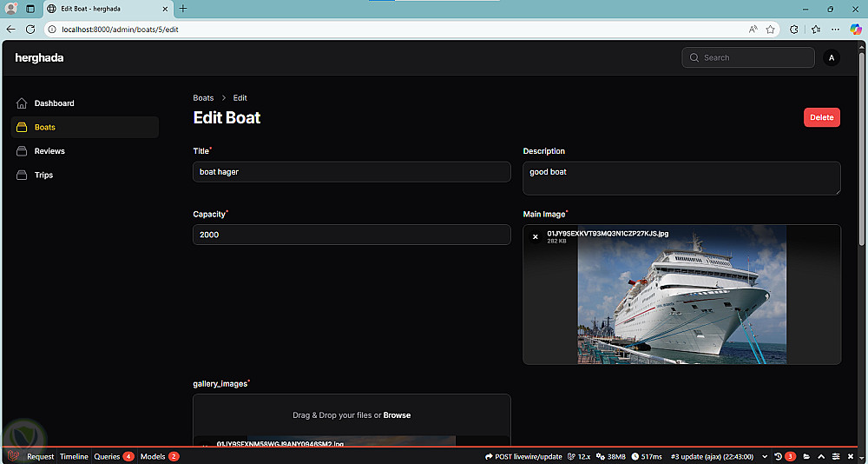The height and width of the screenshot is (464, 868).
Task: Toggle the Read Aloud icon in the address bar
Action: [x=753, y=30]
